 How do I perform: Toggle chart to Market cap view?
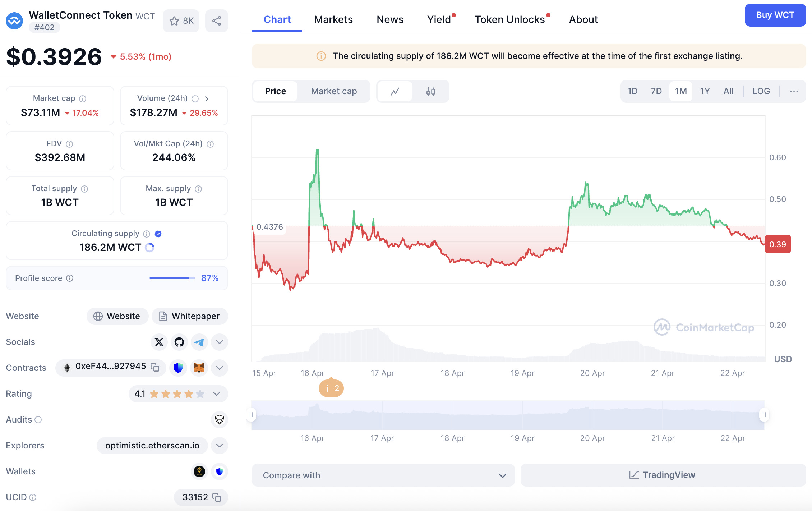pyautogui.click(x=334, y=91)
